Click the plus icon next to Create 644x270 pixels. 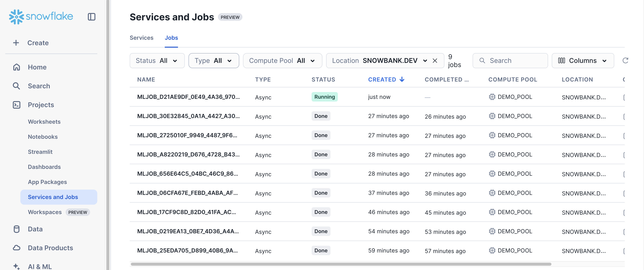click(16, 43)
